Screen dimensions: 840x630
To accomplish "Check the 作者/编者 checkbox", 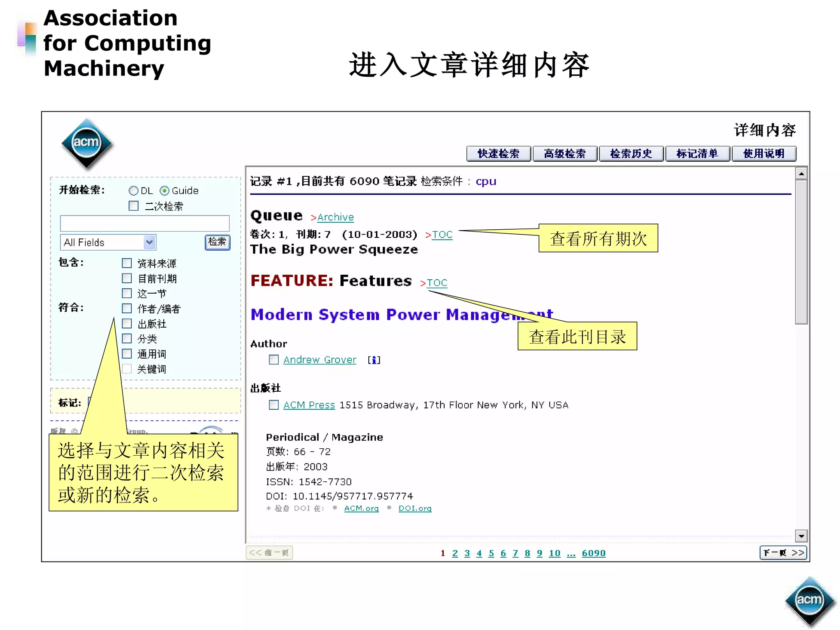I will 127,308.
